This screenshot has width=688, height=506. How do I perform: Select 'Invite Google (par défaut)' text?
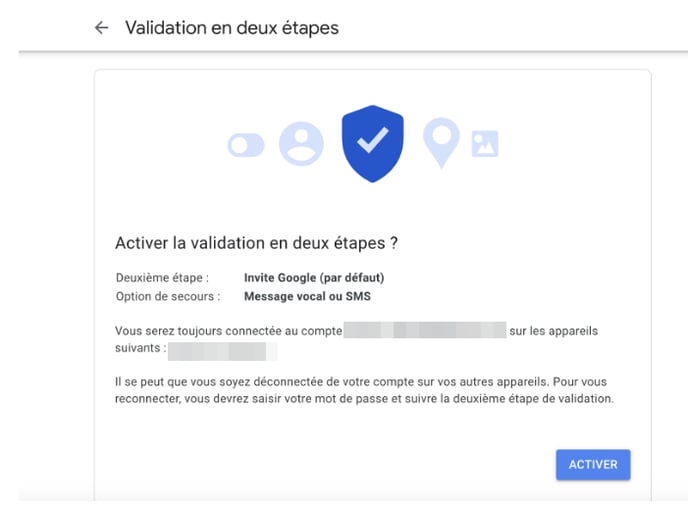314,278
